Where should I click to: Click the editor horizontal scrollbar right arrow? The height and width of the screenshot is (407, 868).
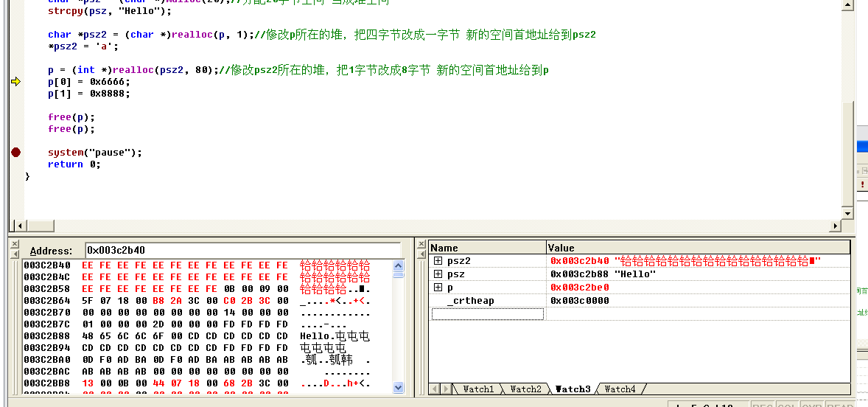[x=836, y=226]
